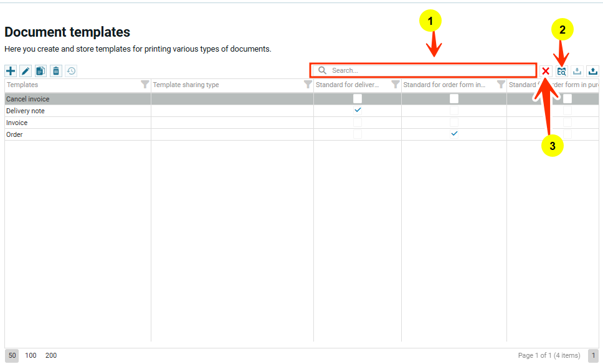
Task: Toggle order form checkbox for Order row
Action: (x=454, y=134)
